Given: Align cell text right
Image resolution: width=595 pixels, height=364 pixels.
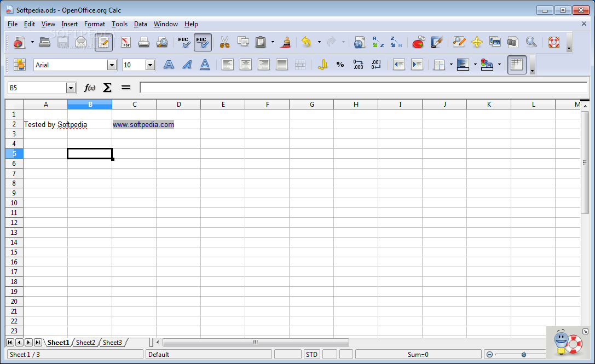Looking at the screenshot, I should [264, 65].
